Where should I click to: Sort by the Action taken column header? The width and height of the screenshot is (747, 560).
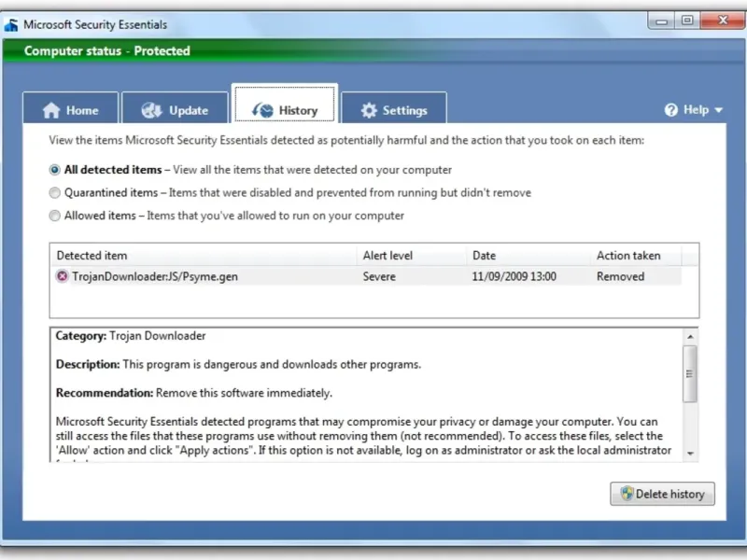pyautogui.click(x=636, y=255)
